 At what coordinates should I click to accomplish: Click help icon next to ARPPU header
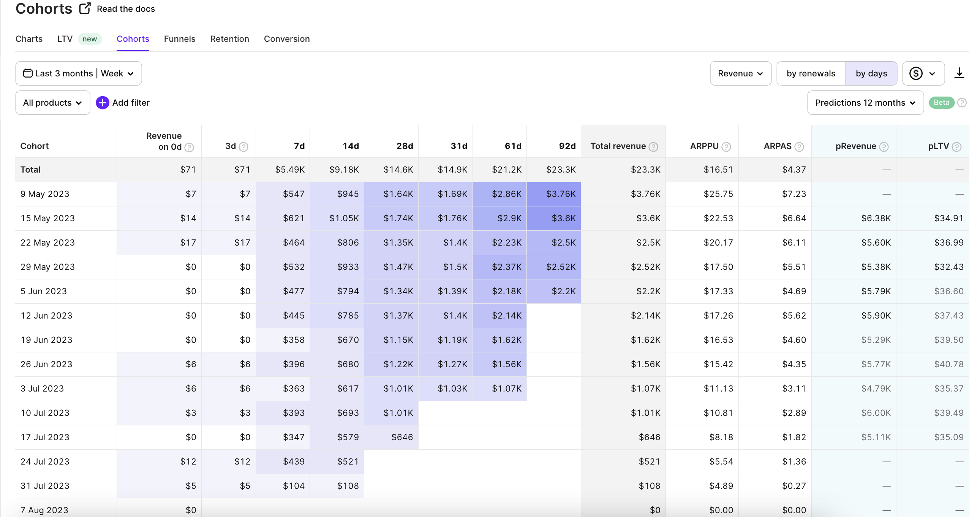point(726,147)
